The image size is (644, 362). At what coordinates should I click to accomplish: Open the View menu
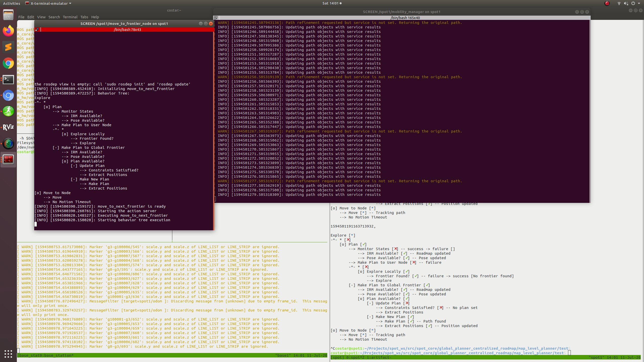pos(41,17)
